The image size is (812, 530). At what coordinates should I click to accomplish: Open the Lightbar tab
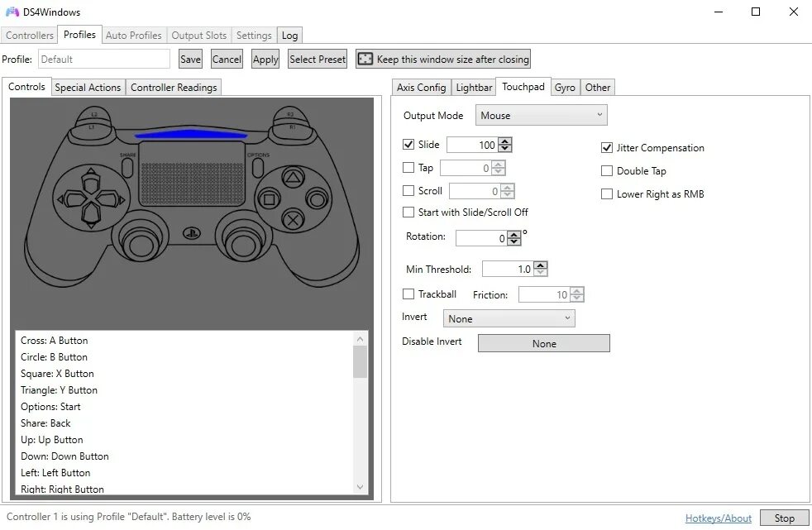click(x=474, y=88)
